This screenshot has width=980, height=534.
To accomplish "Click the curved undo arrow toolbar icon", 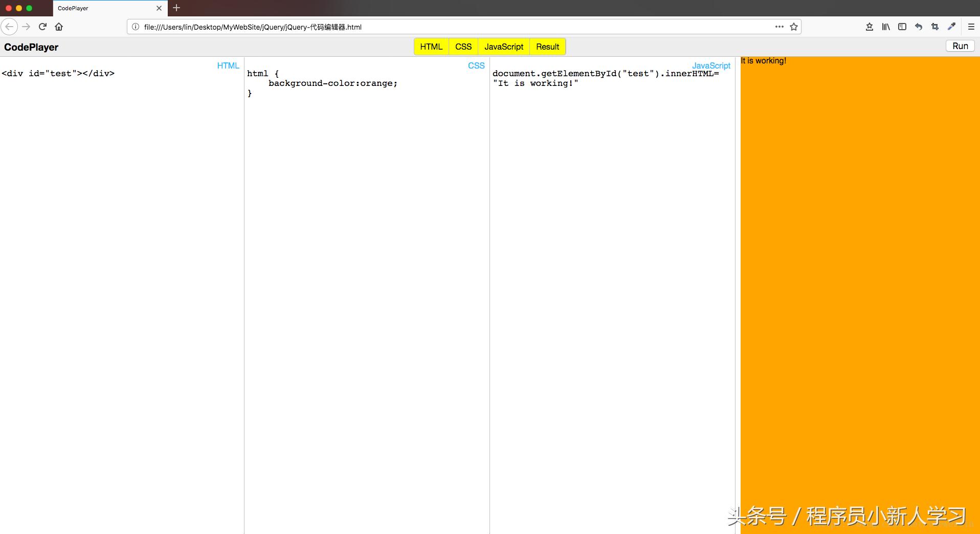I will coord(919,27).
